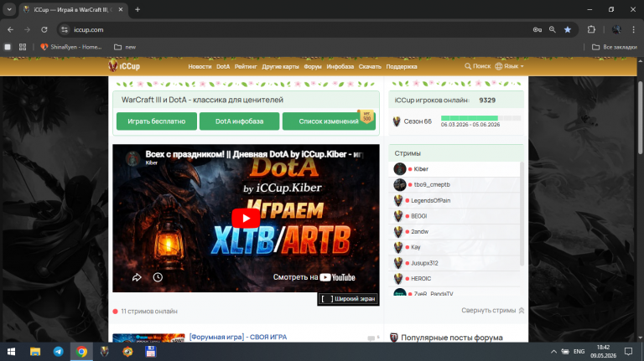Open the tab search dropdown arrow
Image resolution: width=644 pixels, height=361 pixels.
tap(9, 9)
